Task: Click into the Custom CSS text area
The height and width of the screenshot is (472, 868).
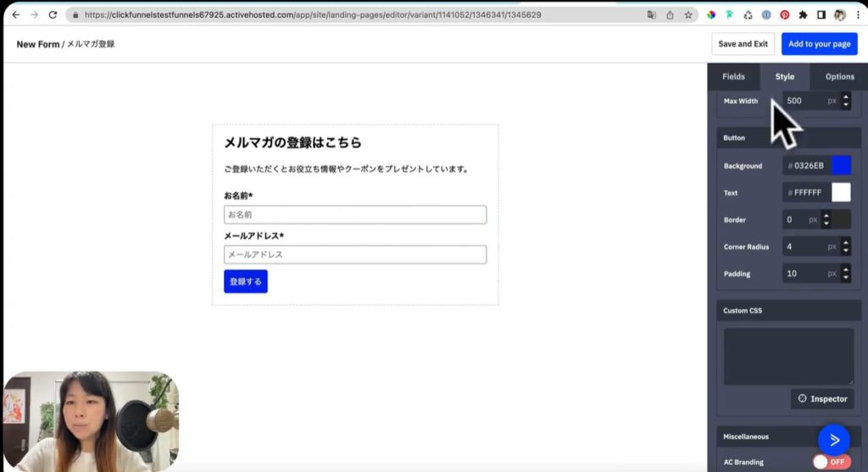Action: coord(788,356)
